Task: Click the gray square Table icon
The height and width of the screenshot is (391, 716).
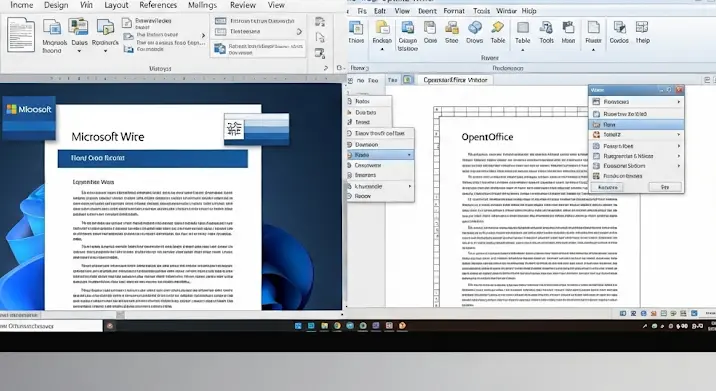Action: coord(523,28)
